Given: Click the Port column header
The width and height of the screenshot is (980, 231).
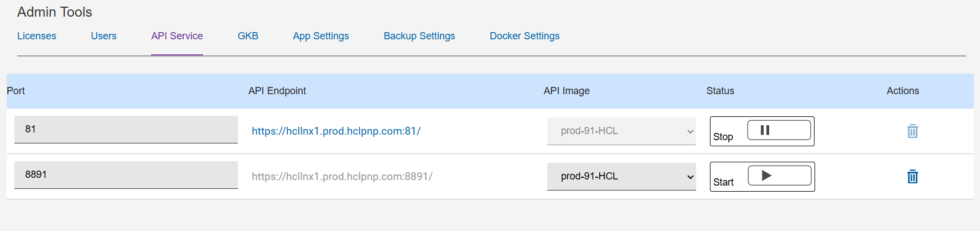Looking at the screenshot, I should pyautogui.click(x=15, y=91).
